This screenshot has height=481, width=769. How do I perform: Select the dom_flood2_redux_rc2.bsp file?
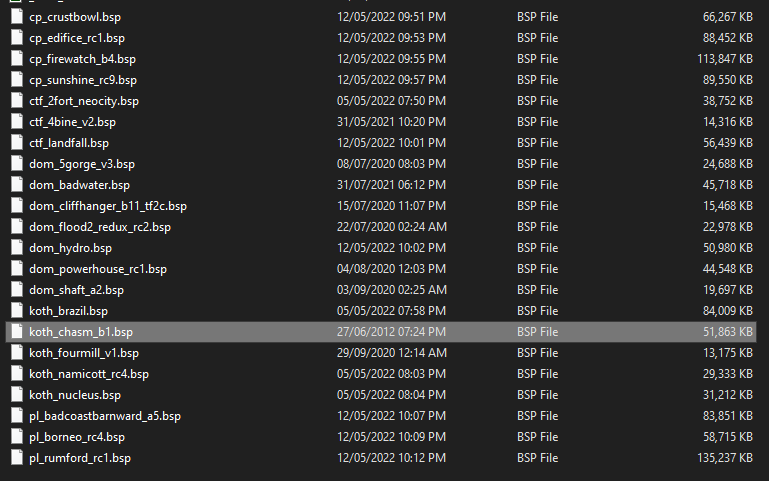tap(100, 227)
